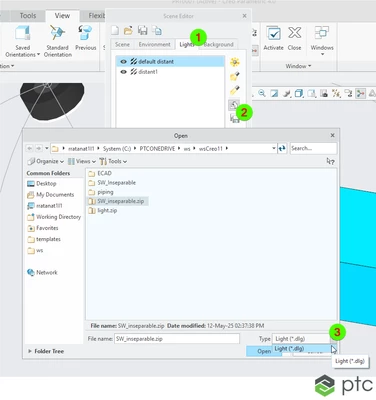Select the SW_Inseparable folder in the file list

pyautogui.click(x=112, y=183)
